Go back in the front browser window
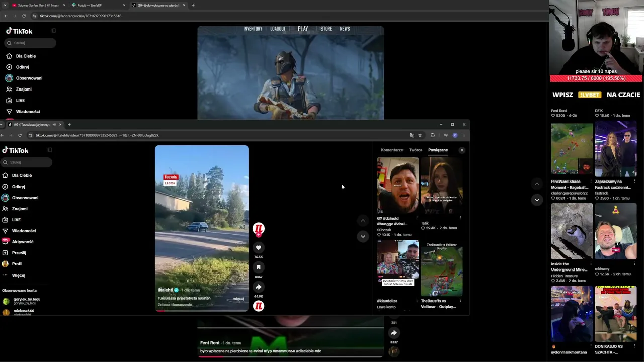 click(2, 135)
